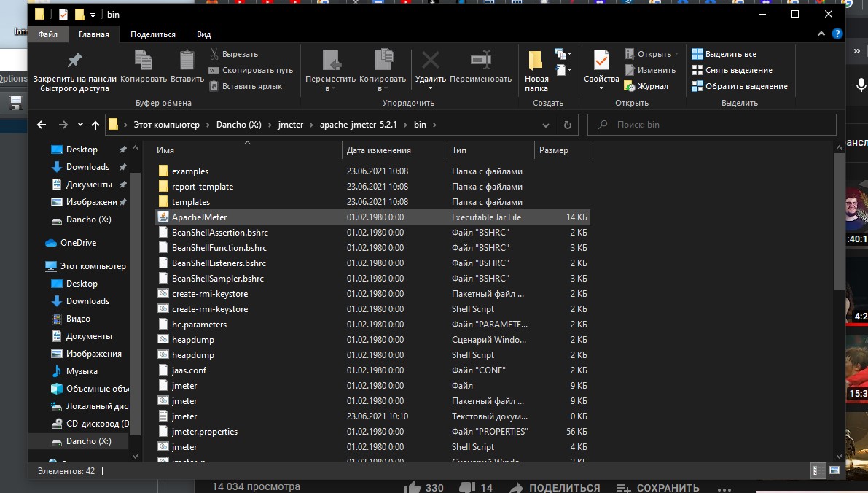Switch to the View tab
This screenshot has width=868, height=493.
point(203,34)
